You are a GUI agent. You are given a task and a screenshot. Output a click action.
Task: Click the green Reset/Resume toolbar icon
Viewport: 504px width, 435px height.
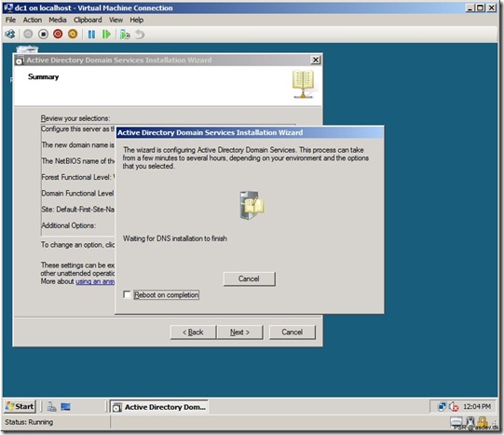[x=106, y=34]
